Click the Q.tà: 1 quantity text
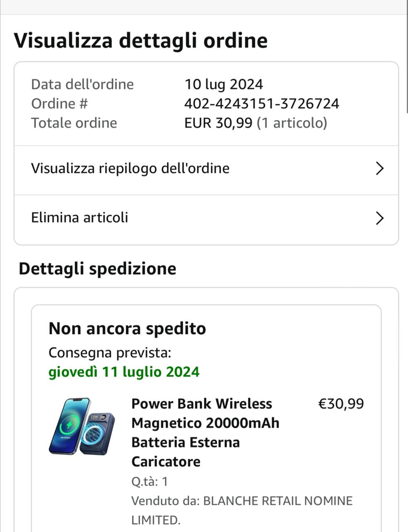The image size is (408, 532). tap(150, 481)
